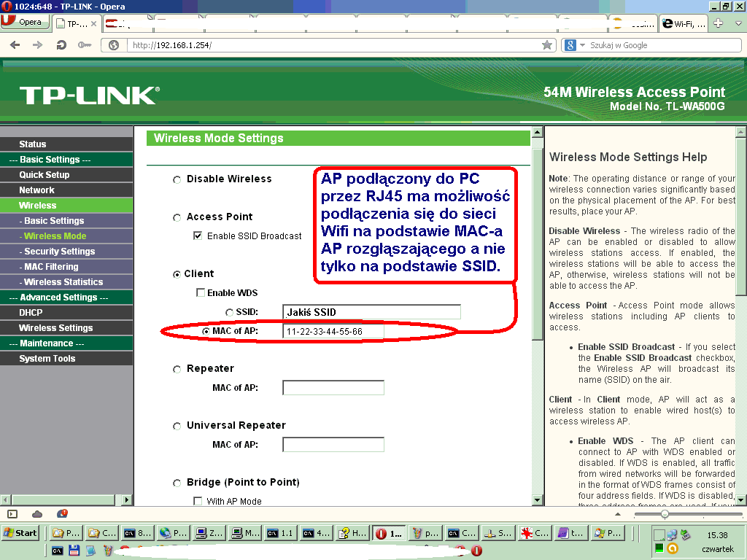Open the Start menu
This screenshot has height=560, width=747.
coord(18,532)
